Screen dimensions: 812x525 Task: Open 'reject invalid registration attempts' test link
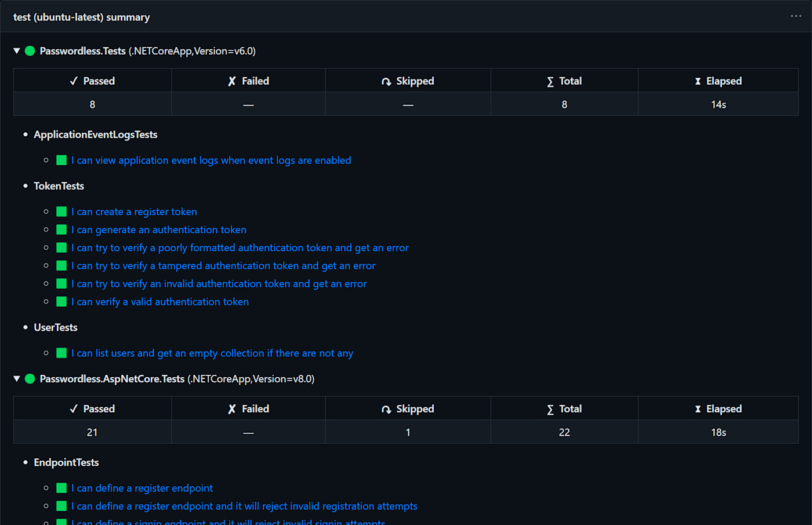[244, 506]
